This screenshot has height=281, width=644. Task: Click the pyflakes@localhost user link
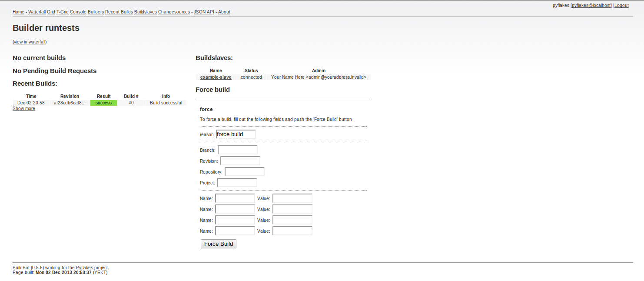click(591, 6)
